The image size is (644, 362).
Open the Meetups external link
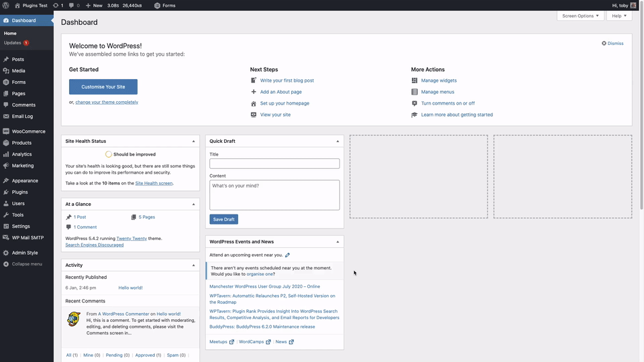point(222,342)
